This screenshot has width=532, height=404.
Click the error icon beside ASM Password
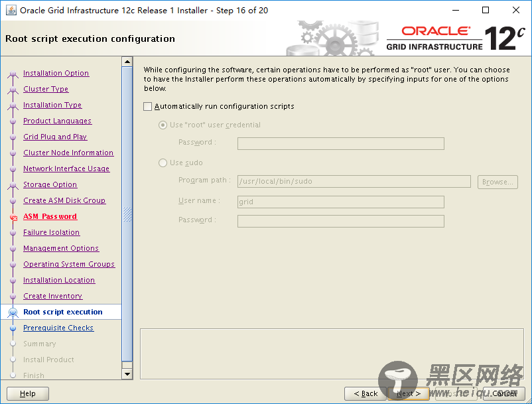[x=13, y=217]
